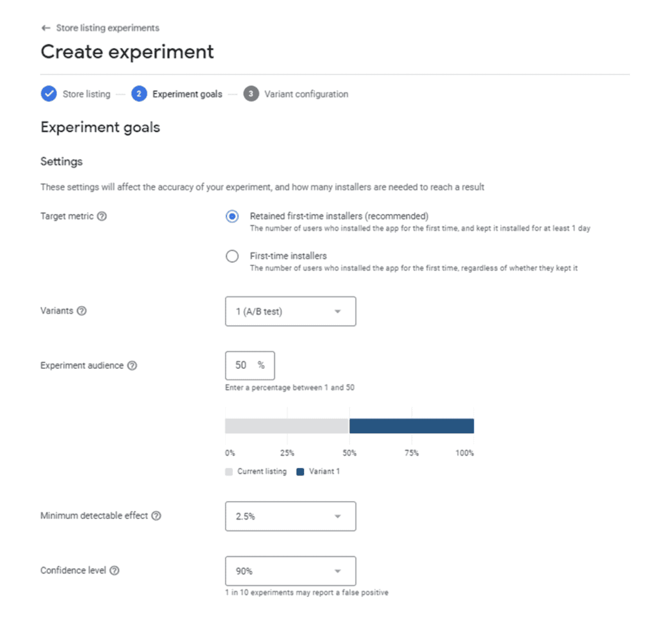Select the Store listing step label
The height and width of the screenshot is (619, 672).
(87, 94)
